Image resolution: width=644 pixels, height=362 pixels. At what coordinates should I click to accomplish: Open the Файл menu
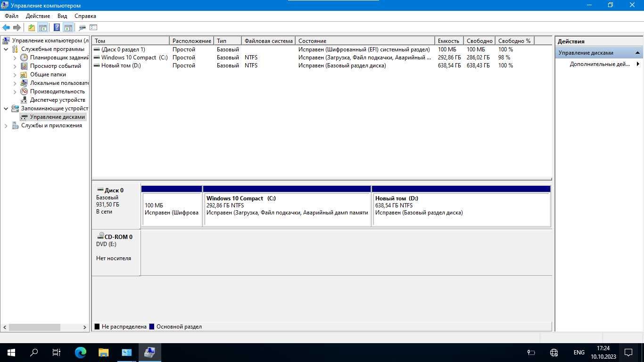coord(12,16)
